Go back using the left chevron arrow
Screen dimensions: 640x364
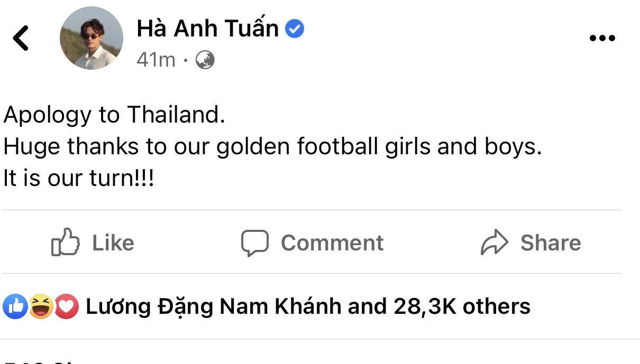(22, 37)
